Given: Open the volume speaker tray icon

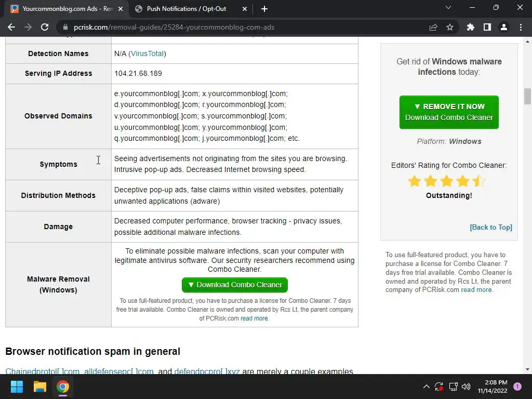Looking at the screenshot, I should pos(466,387).
